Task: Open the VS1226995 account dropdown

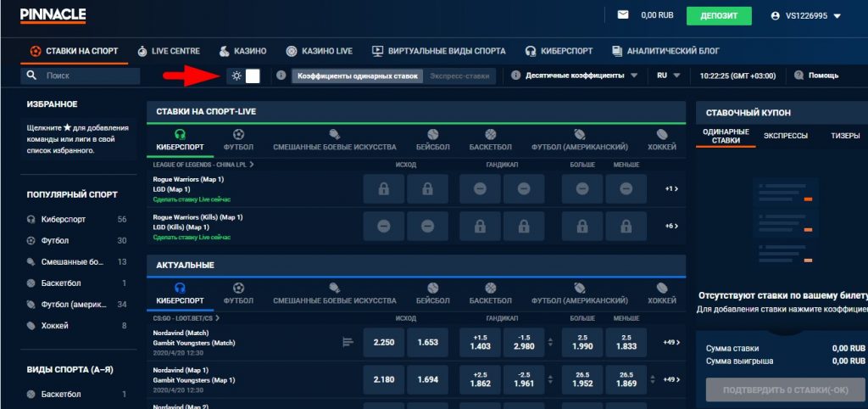Action: pyautogui.click(x=805, y=16)
